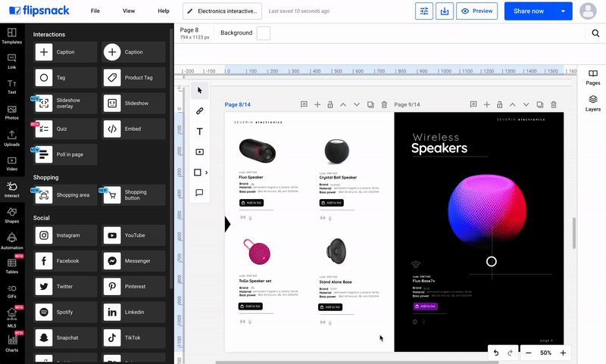Lock page 8 with the lock icon
This screenshot has height=364, width=606.
click(330, 104)
